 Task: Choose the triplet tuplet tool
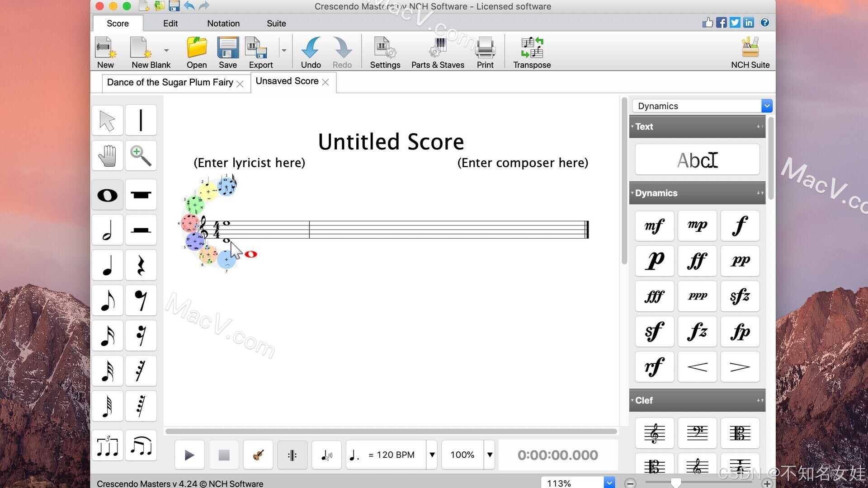click(x=107, y=446)
